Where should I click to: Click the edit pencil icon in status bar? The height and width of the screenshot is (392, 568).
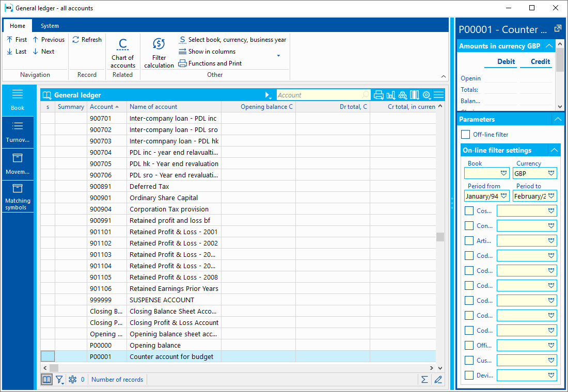438,380
